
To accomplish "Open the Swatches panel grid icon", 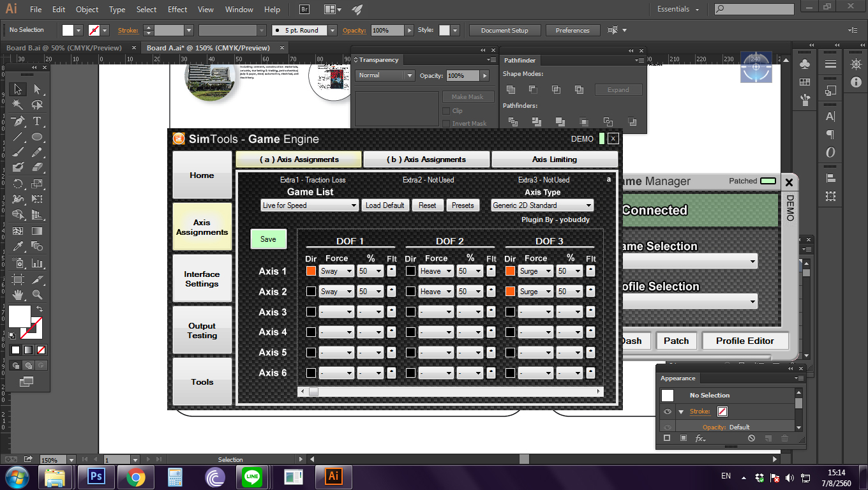I will [x=805, y=82].
